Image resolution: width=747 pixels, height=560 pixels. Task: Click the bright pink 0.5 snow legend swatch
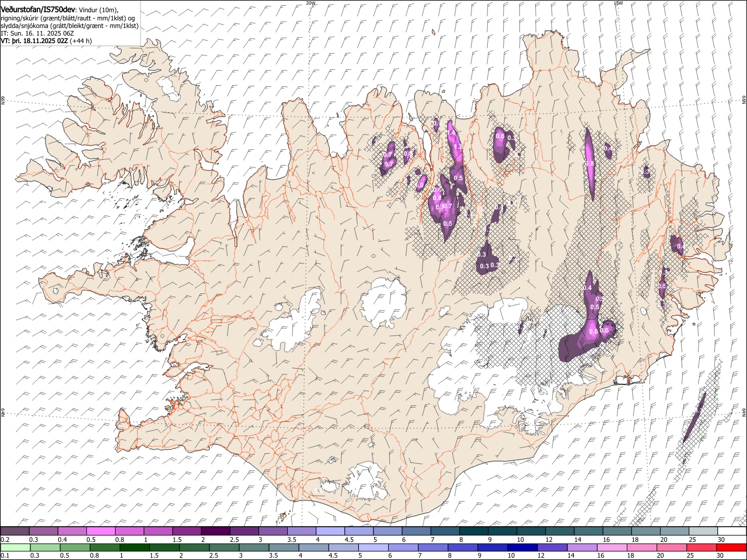coord(100,531)
